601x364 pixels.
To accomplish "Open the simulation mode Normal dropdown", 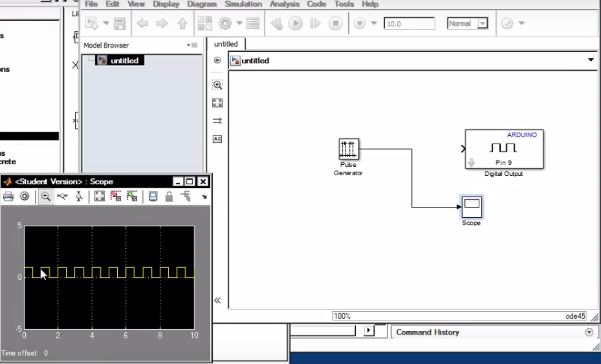I will (482, 24).
